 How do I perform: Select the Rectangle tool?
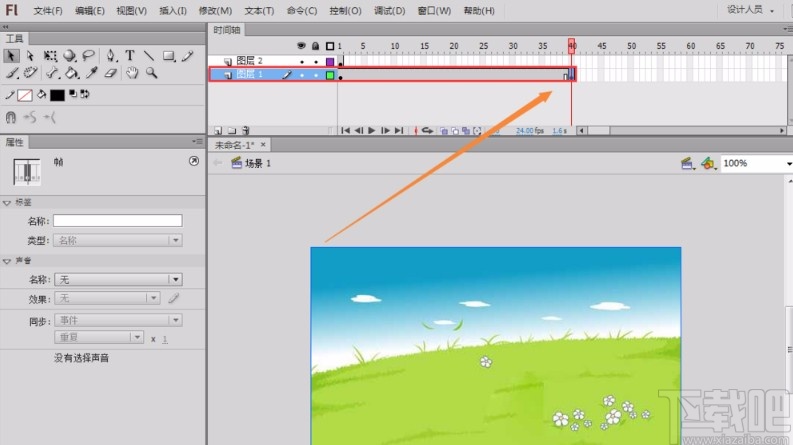(169, 56)
